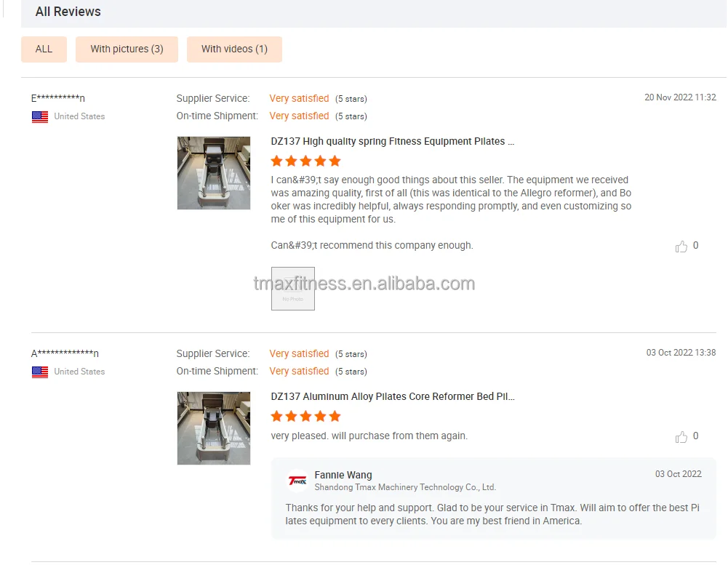The image size is (728, 565).
Task: Select the ALL reviews filter tab
Action: click(44, 49)
